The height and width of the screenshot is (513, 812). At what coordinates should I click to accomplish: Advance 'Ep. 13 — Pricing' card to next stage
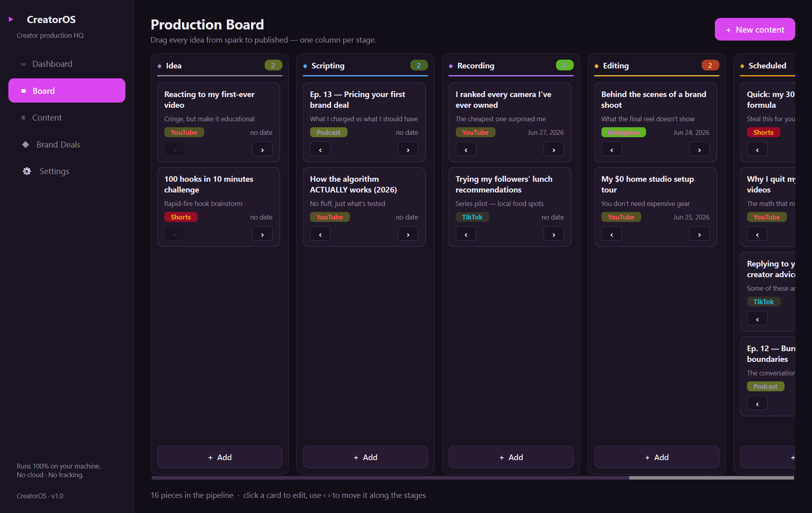[x=408, y=150]
